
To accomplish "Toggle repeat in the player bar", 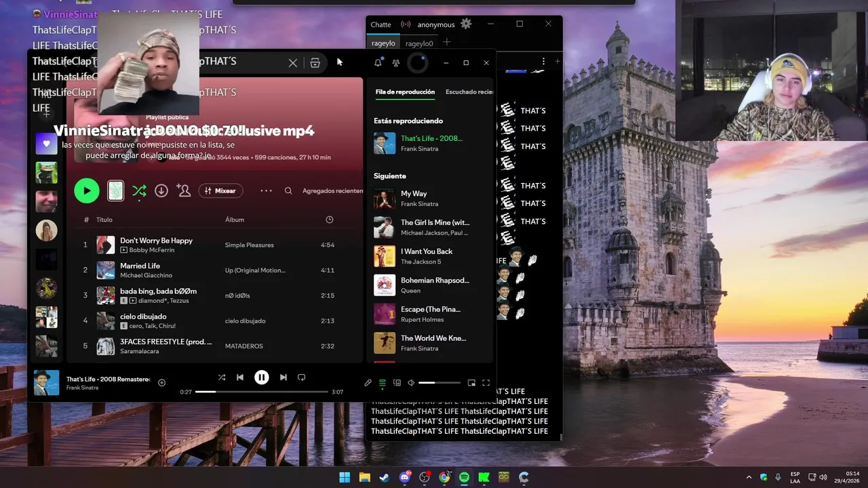I will [302, 378].
